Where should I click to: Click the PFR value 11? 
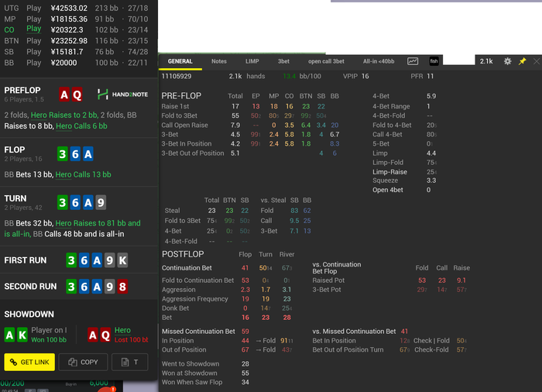430,76
